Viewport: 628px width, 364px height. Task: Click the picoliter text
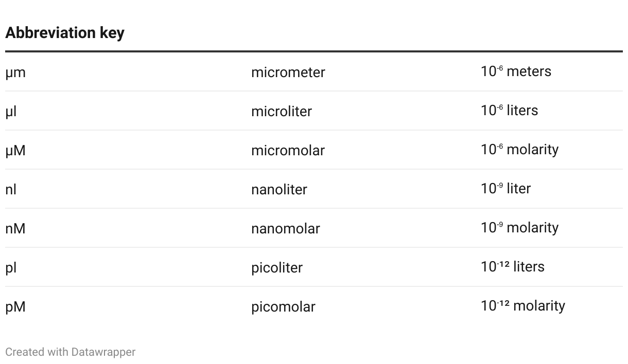[277, 268]
